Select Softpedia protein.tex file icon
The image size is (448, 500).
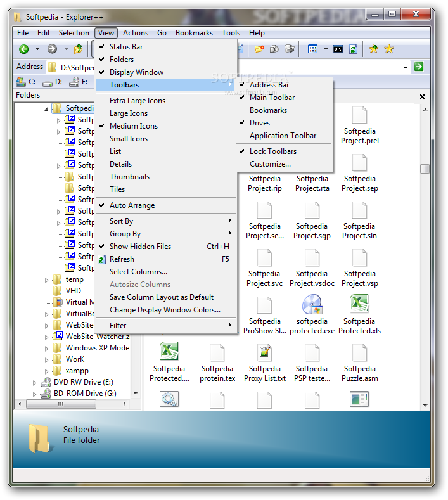point(217,352)
